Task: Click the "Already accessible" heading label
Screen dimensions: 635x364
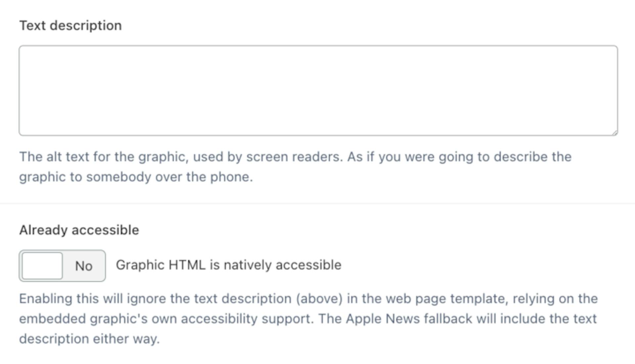Action: point(79,230)
